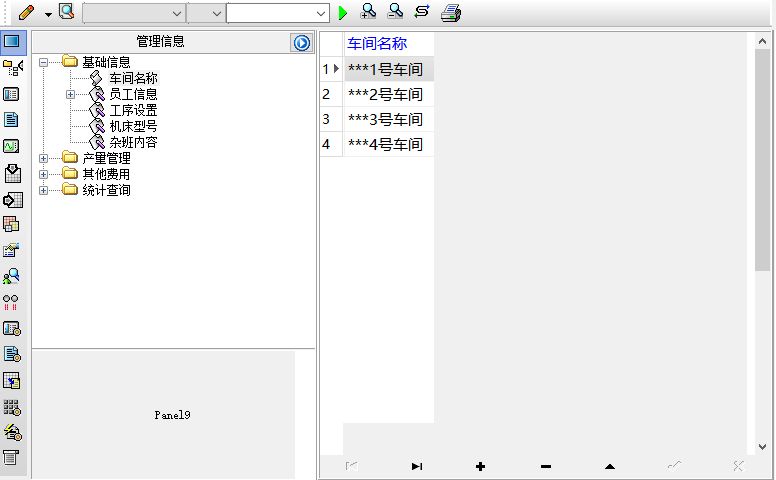Go to last record navigator button

point(416,466)
